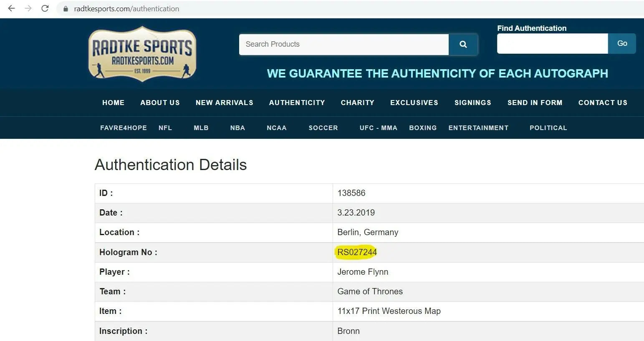Select the Signings menu item
The width and height of the screenshot is (644, 341).
(472, 103)
